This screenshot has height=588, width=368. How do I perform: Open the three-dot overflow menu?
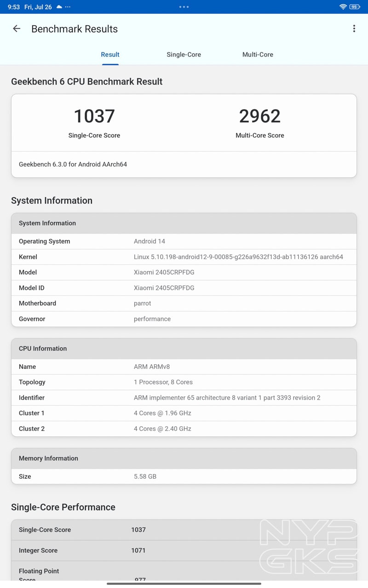(354, 29)
